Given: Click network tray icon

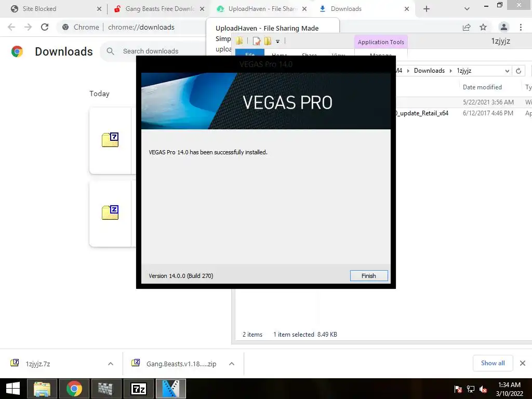Looking at the screenshot, I should point(471,389).
